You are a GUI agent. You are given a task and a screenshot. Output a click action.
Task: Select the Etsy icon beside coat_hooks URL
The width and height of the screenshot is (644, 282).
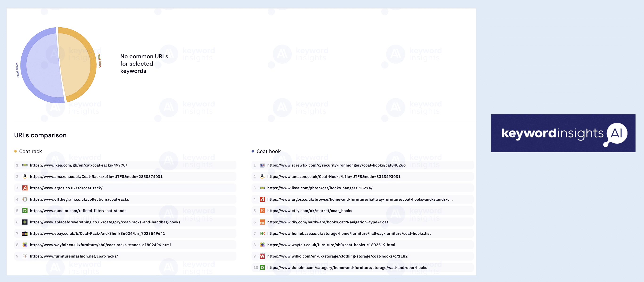click(262, 211)
